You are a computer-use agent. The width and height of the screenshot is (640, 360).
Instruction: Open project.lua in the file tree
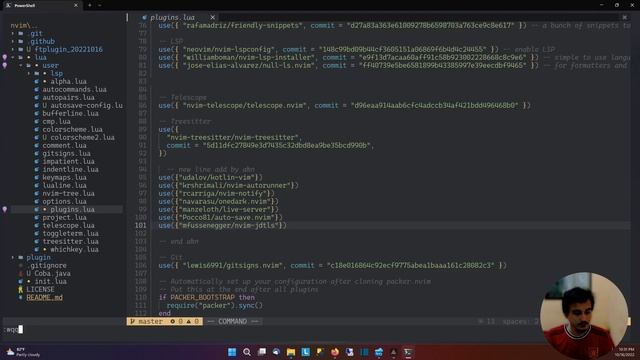coord(64,218)
